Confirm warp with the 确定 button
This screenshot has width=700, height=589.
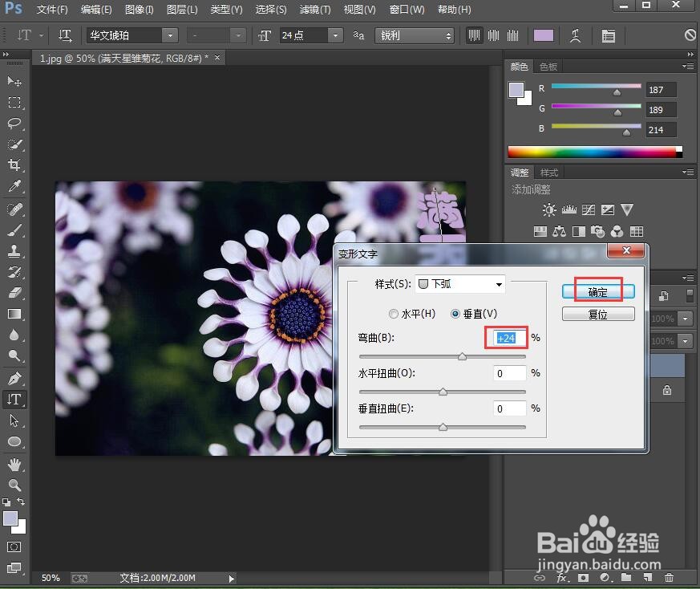click(x=598, y=292)
